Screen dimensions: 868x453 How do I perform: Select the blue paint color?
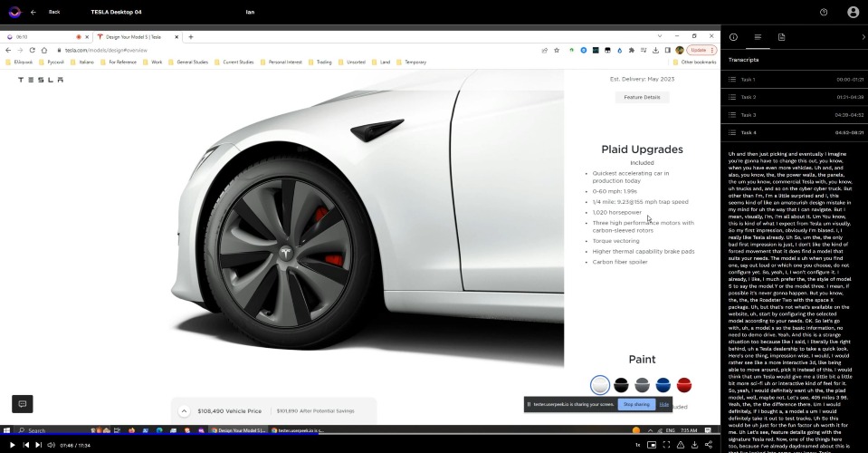[663, 384]
